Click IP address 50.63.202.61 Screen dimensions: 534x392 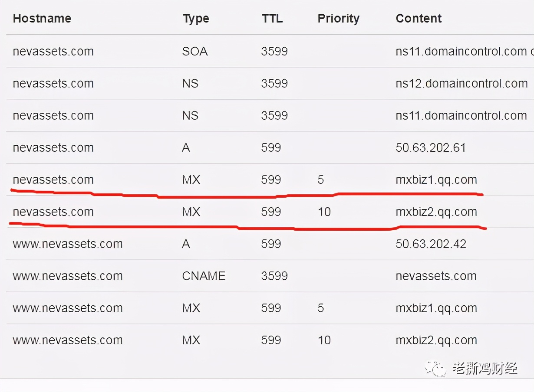click(x=431, y=147)
